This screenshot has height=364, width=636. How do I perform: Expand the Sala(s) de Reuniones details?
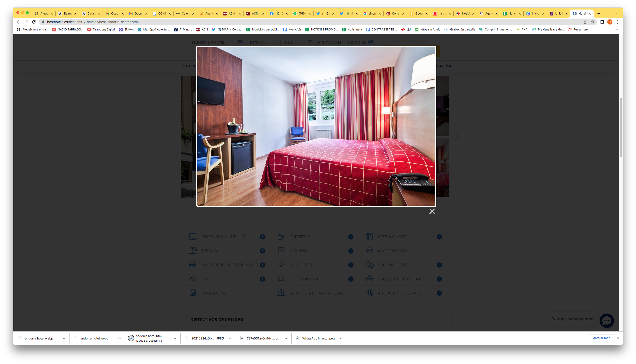pyautogui.click(x=439, y=279)
